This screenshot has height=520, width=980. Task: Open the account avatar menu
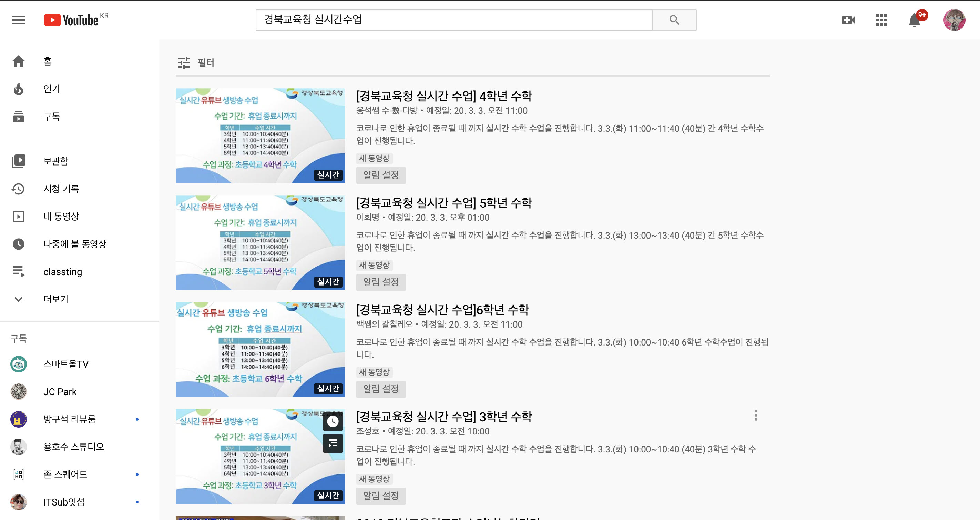[x=954, y=20]
